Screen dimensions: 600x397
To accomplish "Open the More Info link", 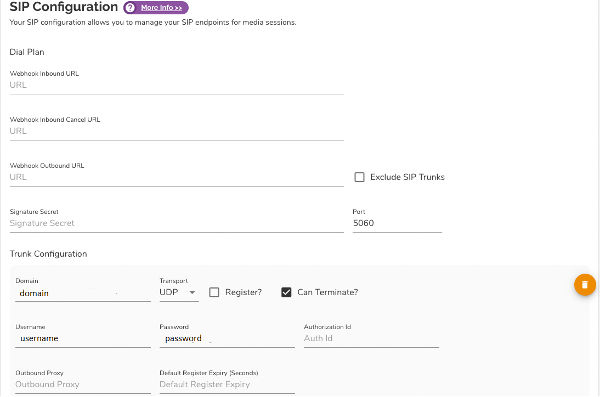I will [161, 8].
